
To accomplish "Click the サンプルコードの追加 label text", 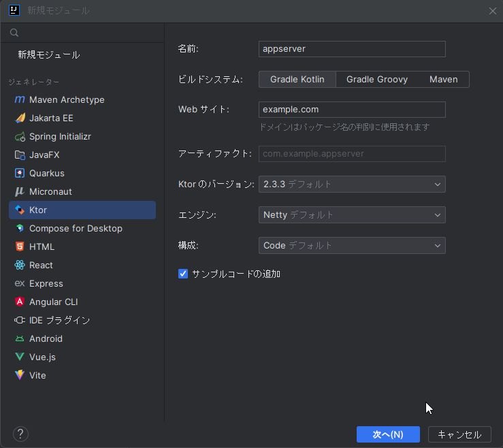I will point(236,274).
